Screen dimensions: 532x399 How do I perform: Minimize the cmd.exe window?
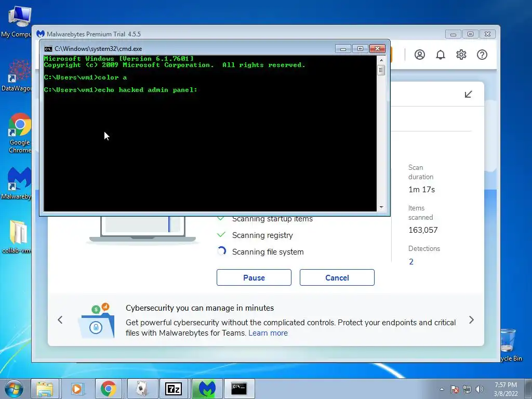pyautogui.click(x=343, y=49)
